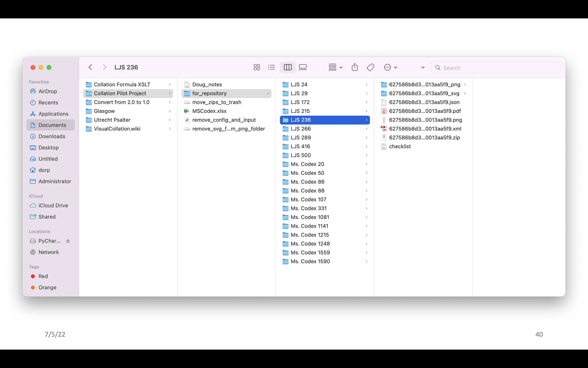Image resolution: width=588 pixels, height=368 pixels.
Task: Switch to gallery view
Action: coord(303,67)
